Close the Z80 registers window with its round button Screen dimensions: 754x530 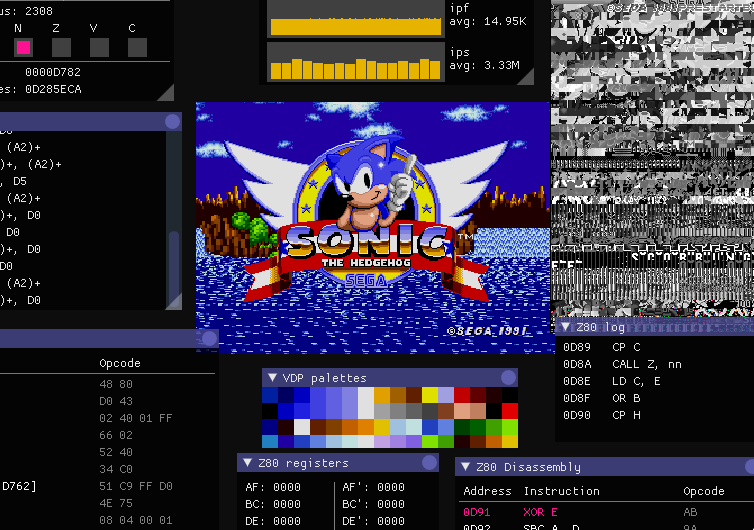coord(429,463)
